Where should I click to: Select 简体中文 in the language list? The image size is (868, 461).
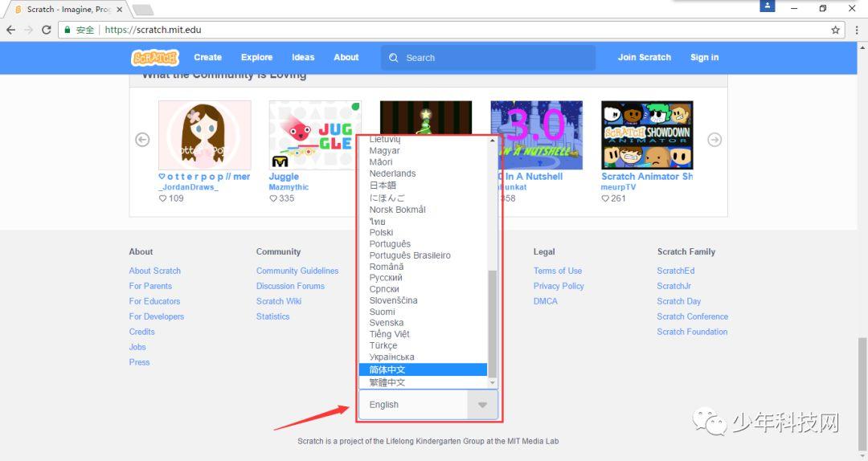coord(423,369)
